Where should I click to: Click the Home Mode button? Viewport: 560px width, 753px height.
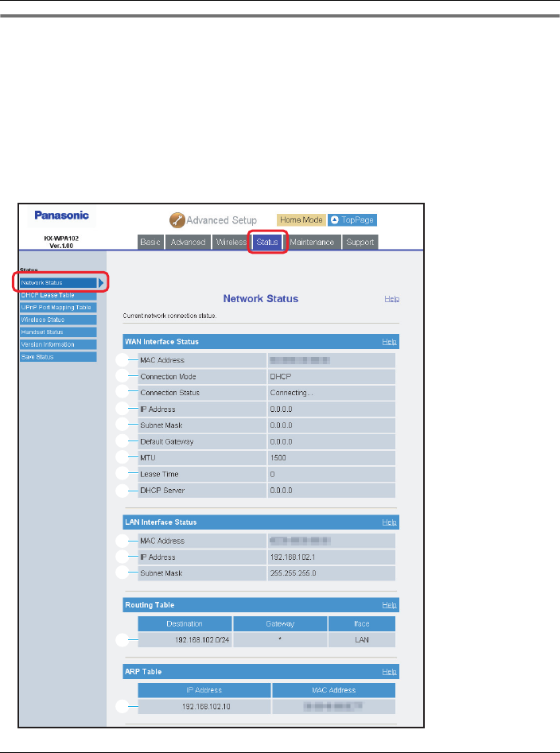click(x=301, y=220)
